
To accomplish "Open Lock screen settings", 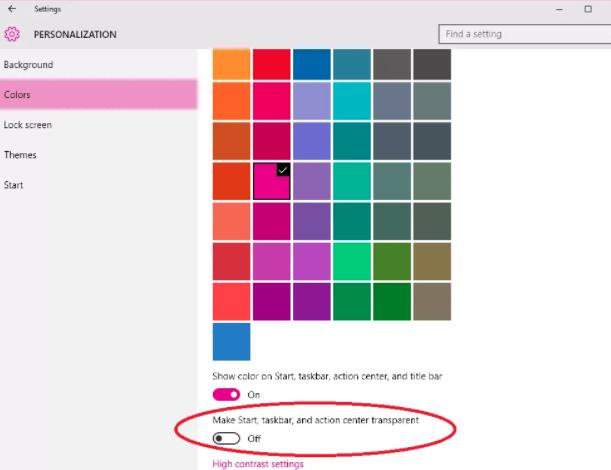I will [28, 125].
